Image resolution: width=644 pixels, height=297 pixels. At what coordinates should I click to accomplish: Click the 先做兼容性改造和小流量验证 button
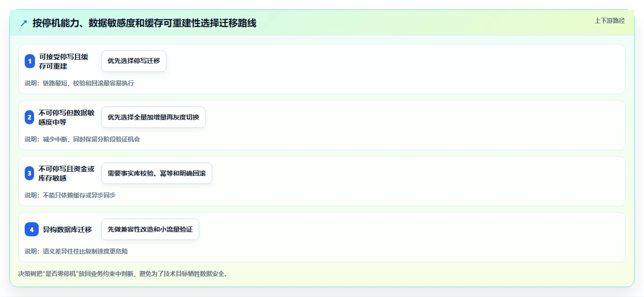pyautogui.click(x=150, y=229)
